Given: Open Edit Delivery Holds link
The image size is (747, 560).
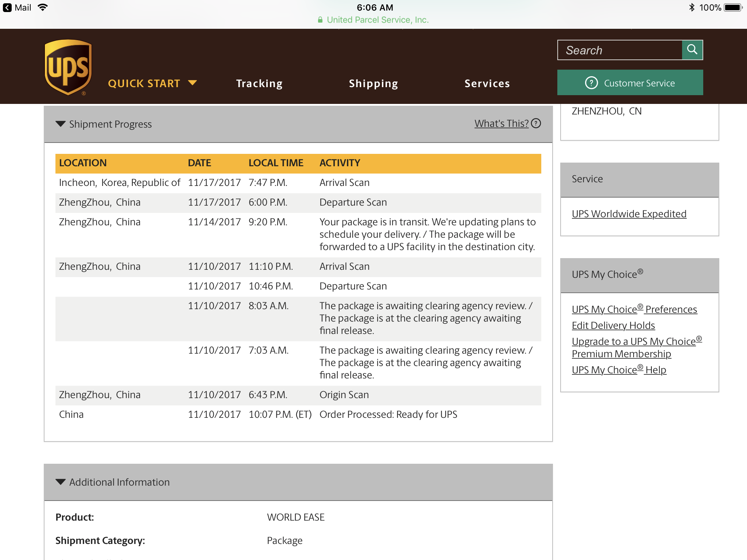Looking at the screenshot, I should point(613,325).
